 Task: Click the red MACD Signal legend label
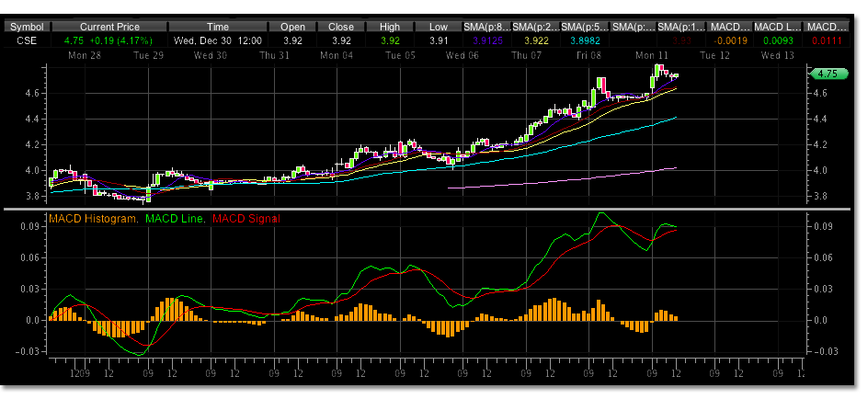(x=246, y=218)
